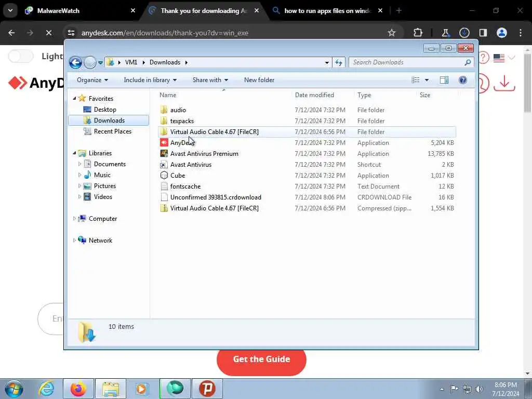Expand the Network node
Screen dimensions: 532x399
tap(74, 241)
